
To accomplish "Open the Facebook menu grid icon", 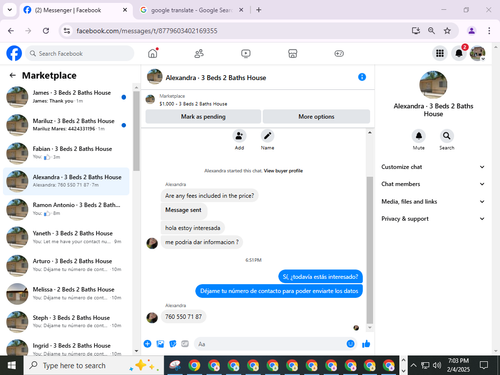I will 440,53.
